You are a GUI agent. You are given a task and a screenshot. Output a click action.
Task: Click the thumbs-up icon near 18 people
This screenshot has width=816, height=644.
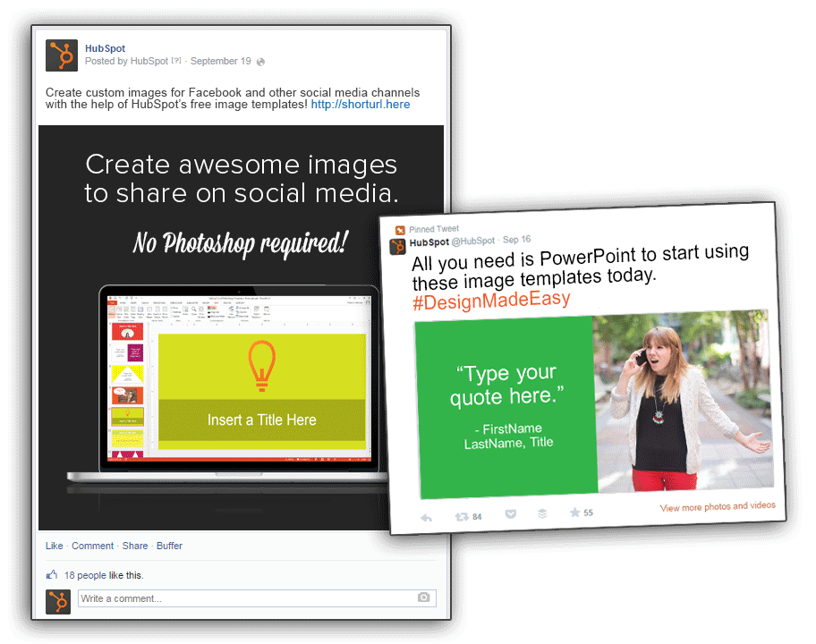[52, 575]
